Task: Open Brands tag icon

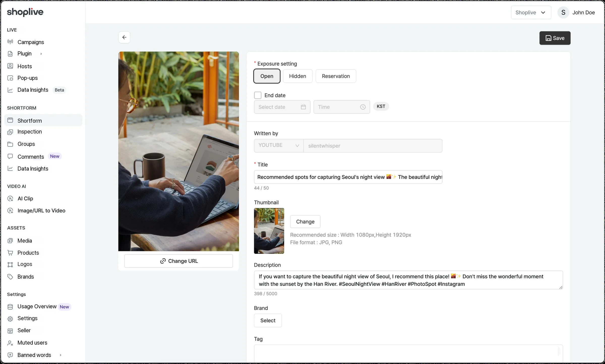Action: (x=10, y=277)
